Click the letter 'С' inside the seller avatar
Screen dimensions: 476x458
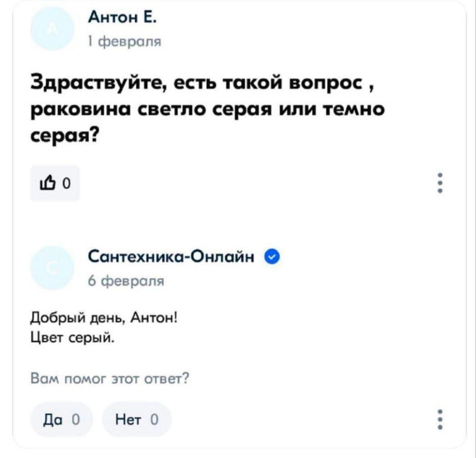coord(52,268)
